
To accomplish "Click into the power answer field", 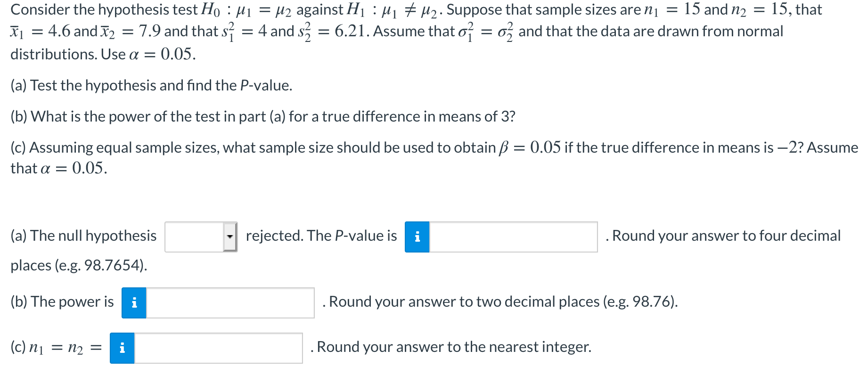I will pyautogui.click(x=230, y=303).
